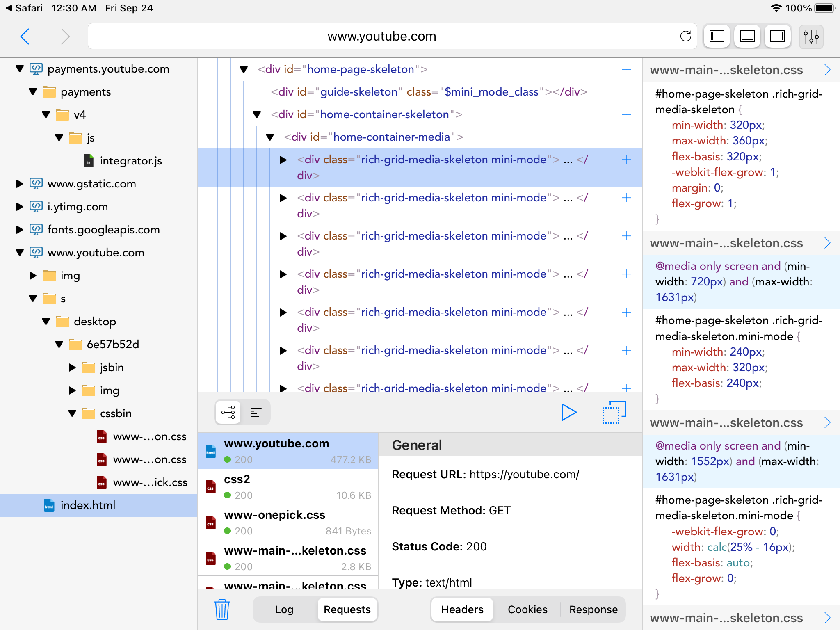This screenshot has height=630, width=840.
Task: Collapse the js folder
Action: click(x=59, y=138)
